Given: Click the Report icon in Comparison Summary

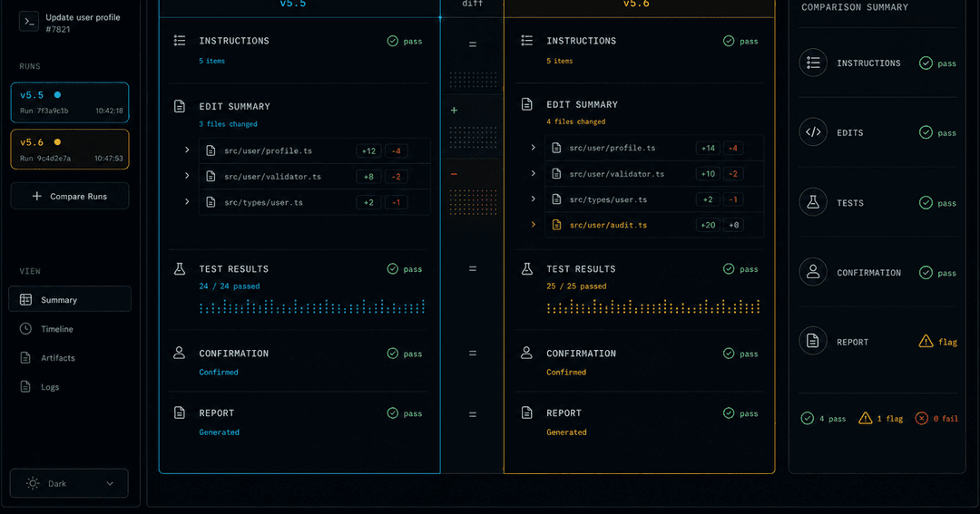Looking at the screenshot, I should click(813, 341).
